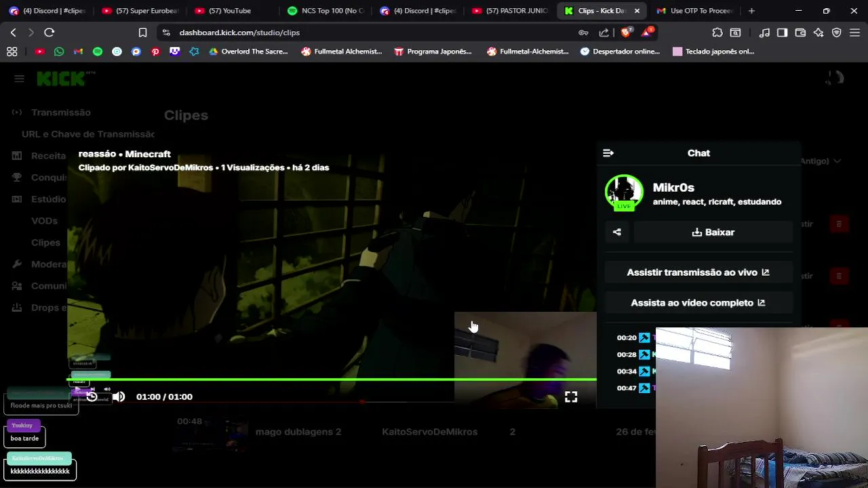This screenshot has width=868, height=488.
Task: Open the Brave VPN shield icon
Action: [836, 33]
